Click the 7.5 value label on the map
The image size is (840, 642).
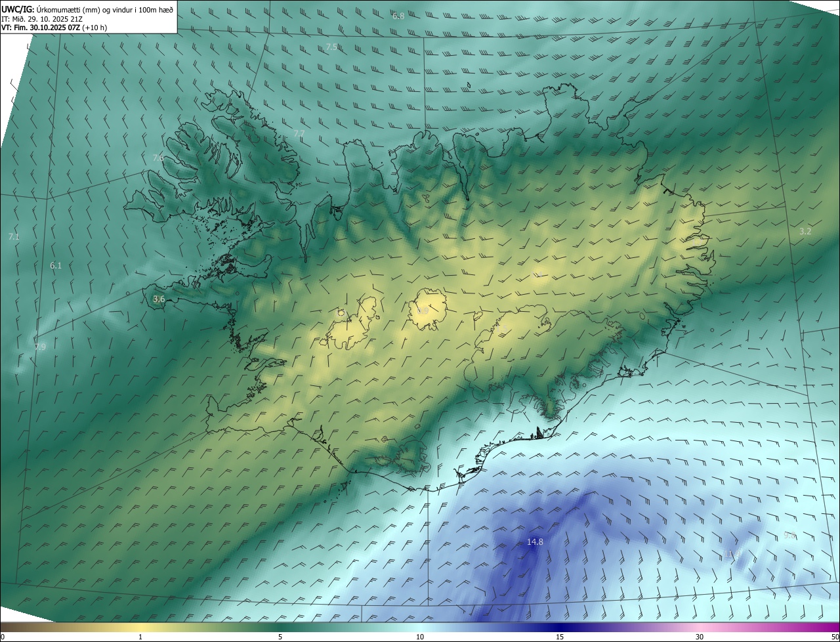coord(332,47)
